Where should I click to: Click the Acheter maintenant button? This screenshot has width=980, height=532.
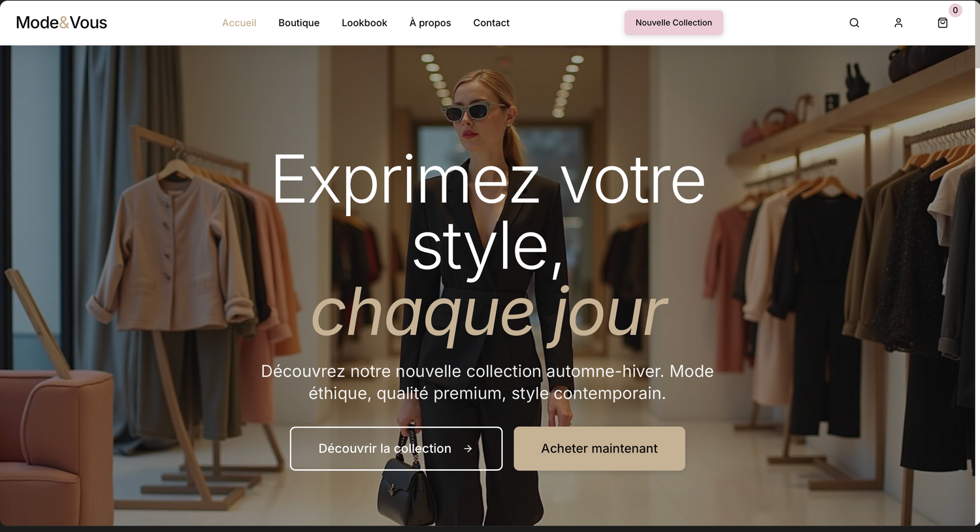(599, 448)
